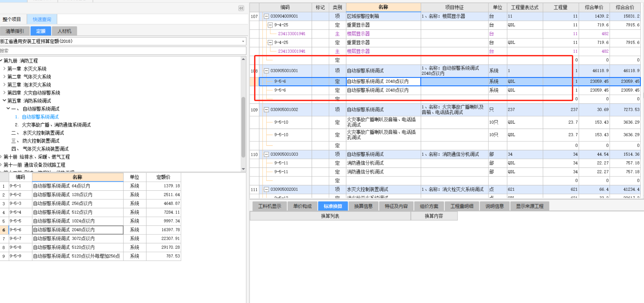The image size is (644, 303).
Task: Select 四、气体灭火系统装置调试 tree item
Action: 40,149
